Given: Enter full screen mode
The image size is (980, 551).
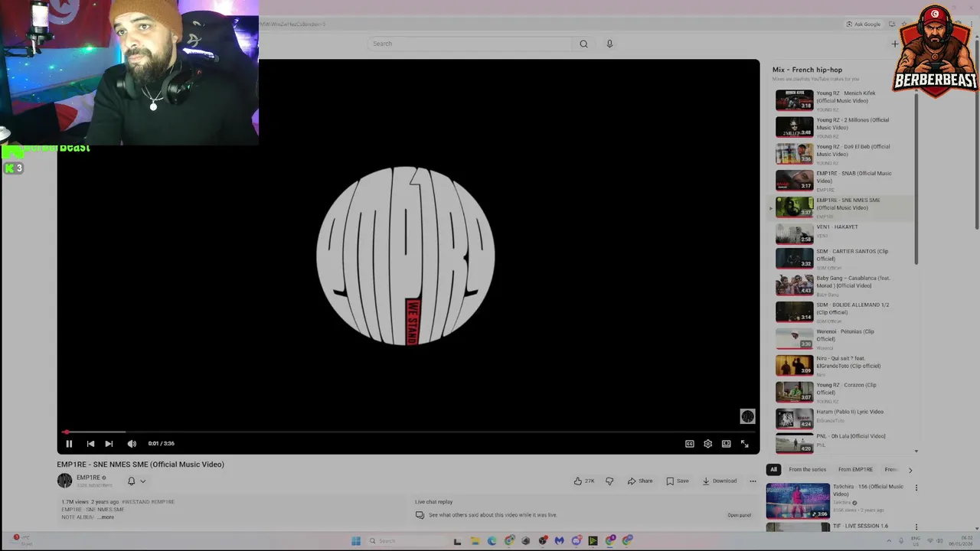Looking at the screenshot, I should click(744, 443).
